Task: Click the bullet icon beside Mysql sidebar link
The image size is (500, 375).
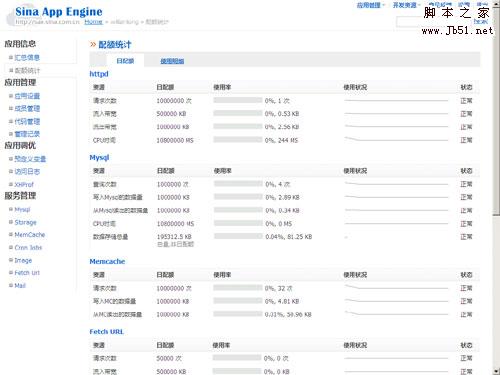Action: 11,209
